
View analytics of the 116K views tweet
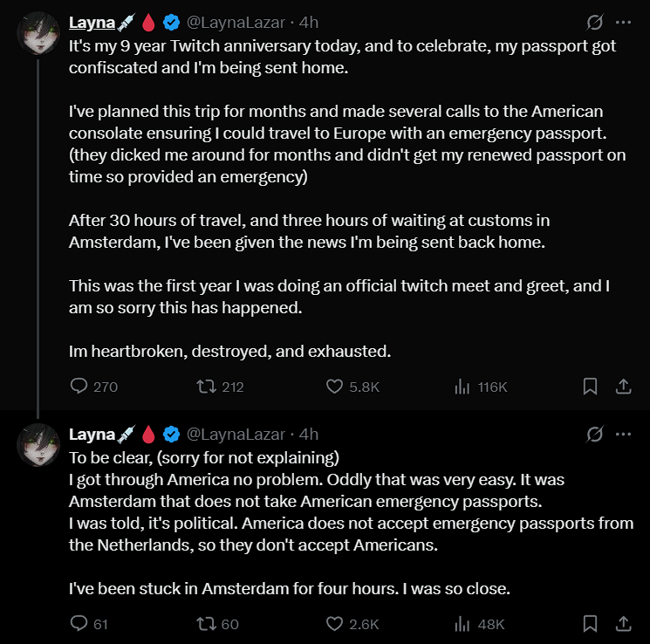pos(462,387)
